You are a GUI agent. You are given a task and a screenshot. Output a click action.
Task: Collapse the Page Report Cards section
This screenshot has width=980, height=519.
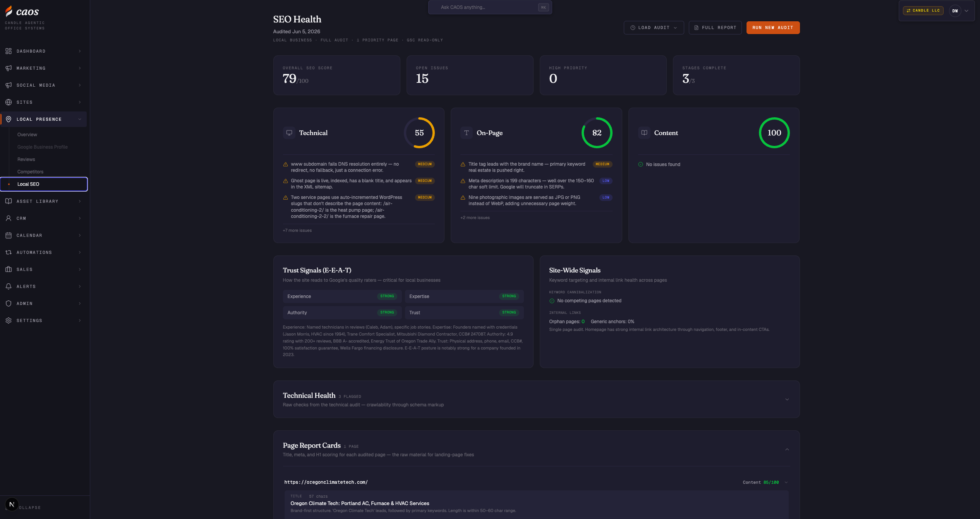point(787,449)
